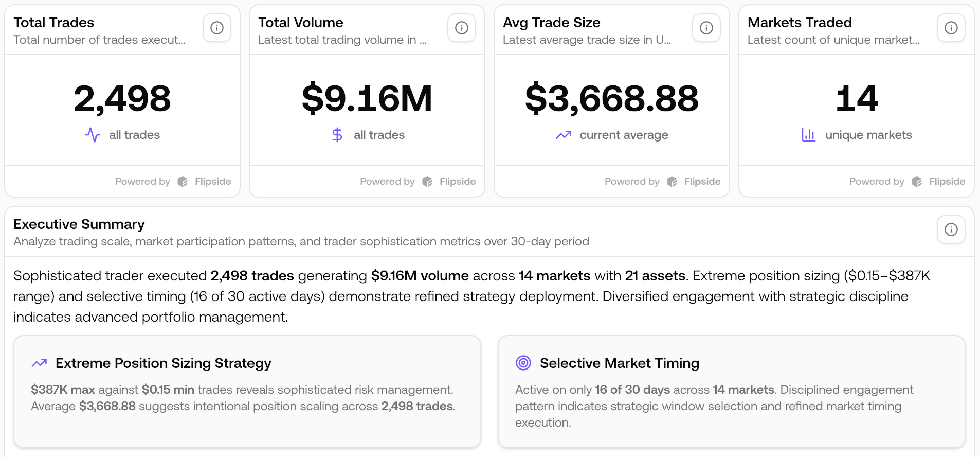Click the Markets Traded info icon
The width and height of the screenshot is (980, 457).
pos(951,28)
